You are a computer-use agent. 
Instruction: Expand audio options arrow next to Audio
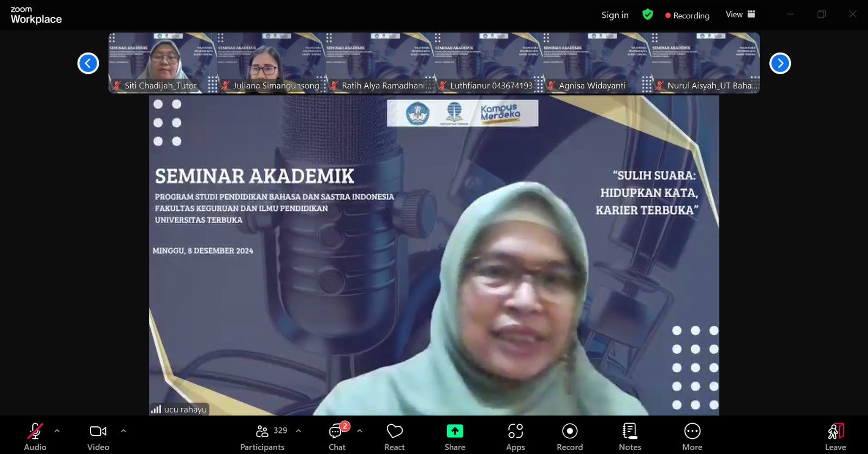coord(57,431)
